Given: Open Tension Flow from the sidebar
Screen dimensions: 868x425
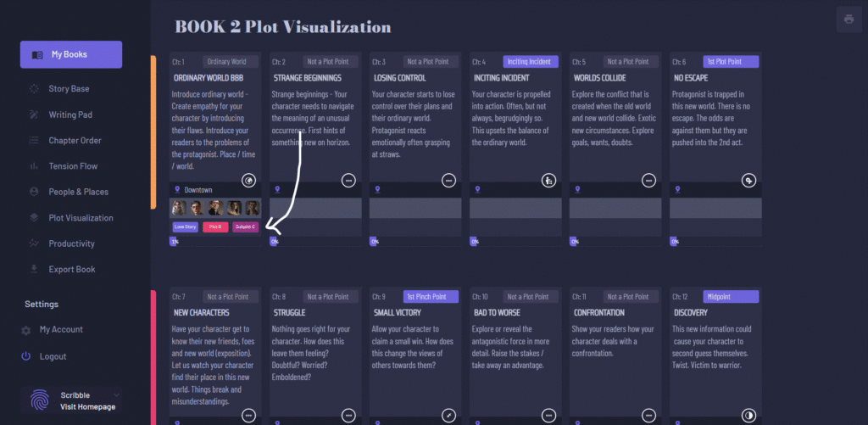Looking at the screenshot, I should 72,166.
